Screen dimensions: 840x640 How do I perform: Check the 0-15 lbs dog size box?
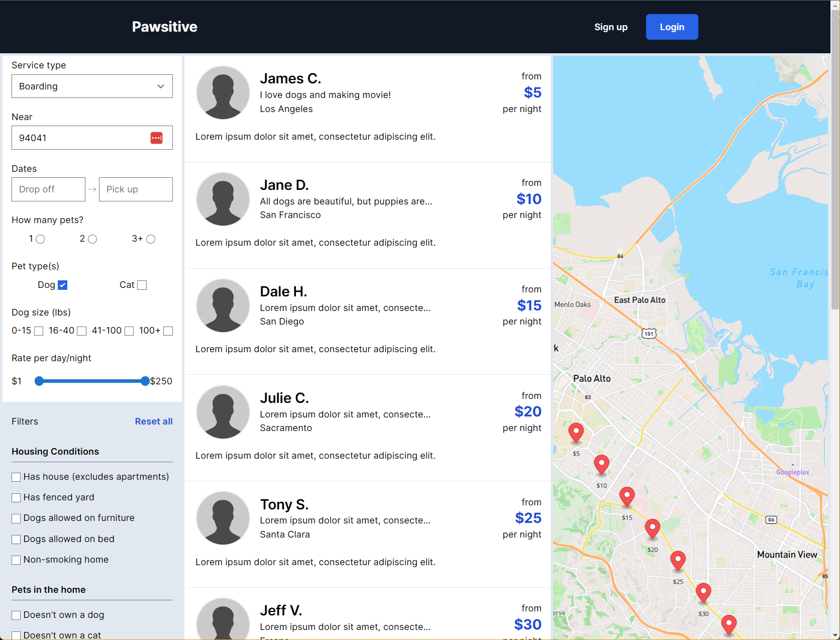point(39,331)
